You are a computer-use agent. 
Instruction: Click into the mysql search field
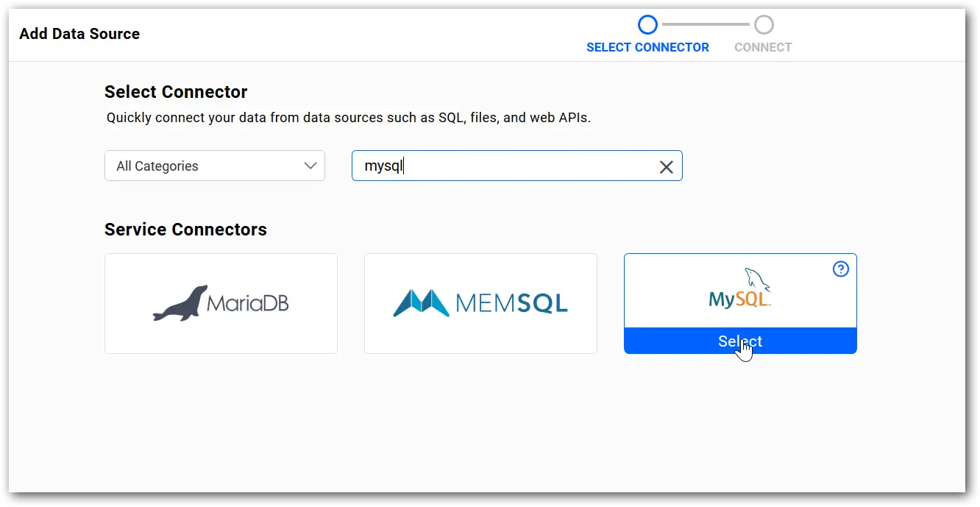(508, 166)
